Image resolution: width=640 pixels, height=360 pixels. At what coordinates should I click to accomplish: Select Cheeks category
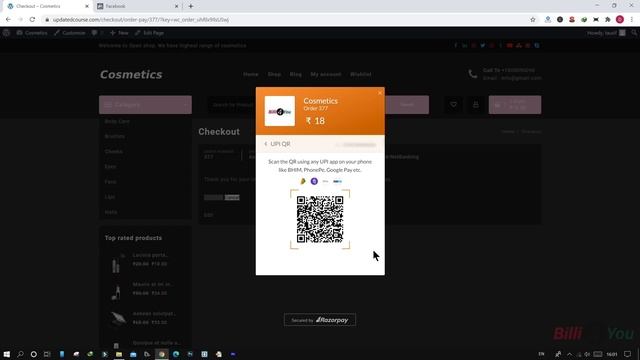point(113,151)
